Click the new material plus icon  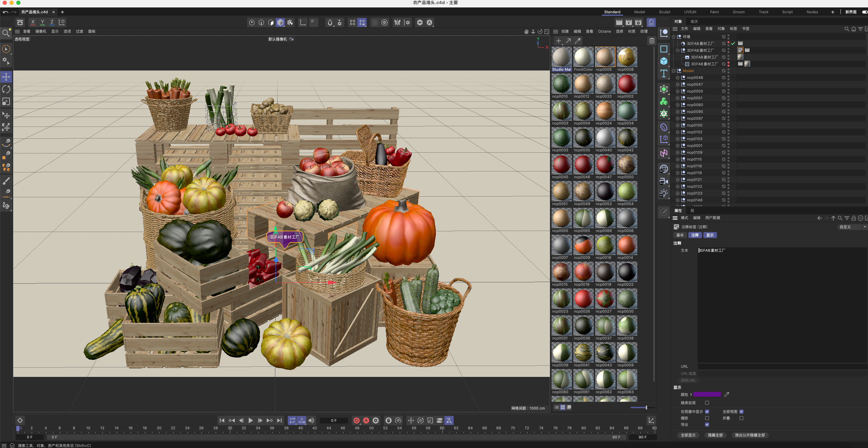pos(558,41)
